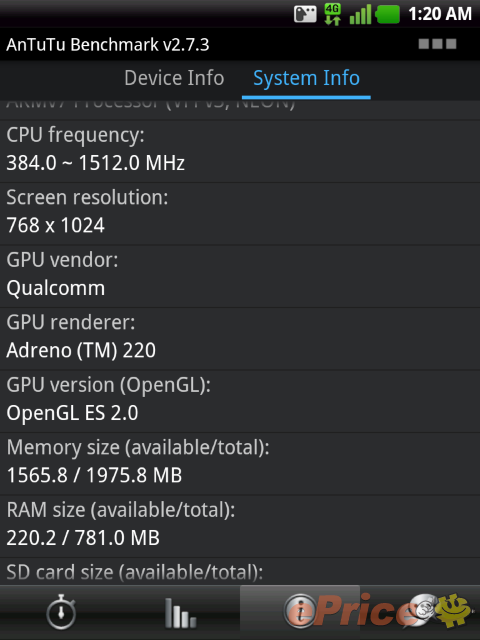Select the info icon in the bottom bar
The width and height of the screenshot is (480, 640).
coord(300,611)
